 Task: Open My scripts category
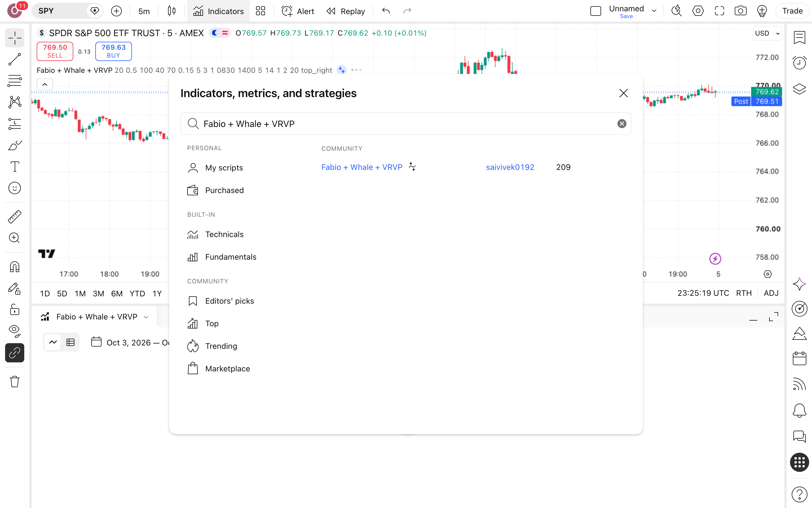click(x=215, y=168)
